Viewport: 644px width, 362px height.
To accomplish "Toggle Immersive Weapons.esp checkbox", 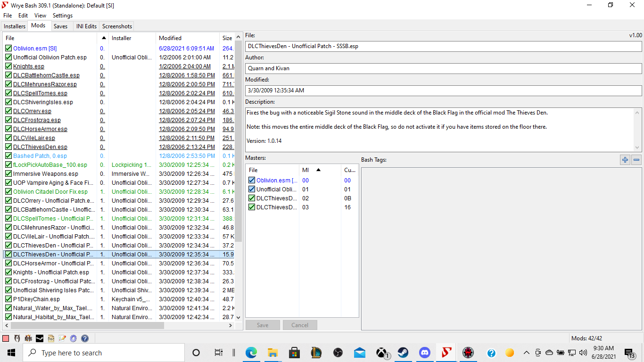I will (x=8, y=173).
